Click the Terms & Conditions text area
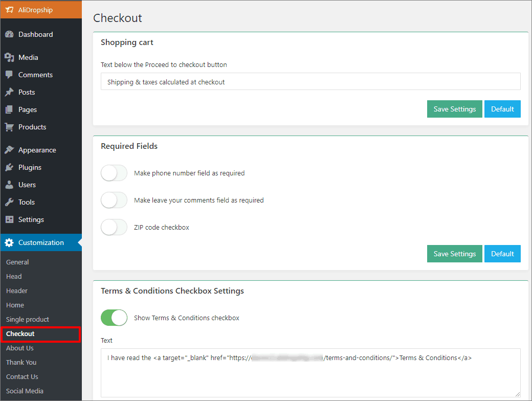The width and height of the screenshot is (532, 401). coord(311,373)
